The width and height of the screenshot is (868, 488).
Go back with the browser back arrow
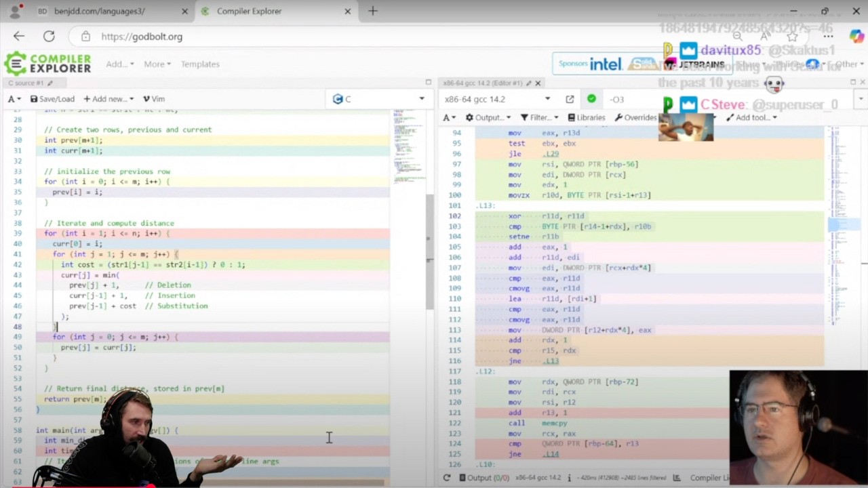click(19, 37)
